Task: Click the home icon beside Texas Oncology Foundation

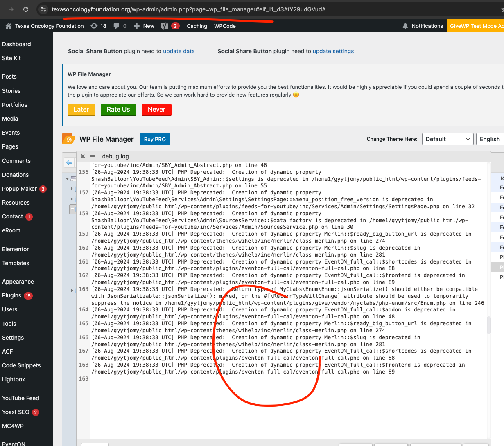Action: pos(8,26)
